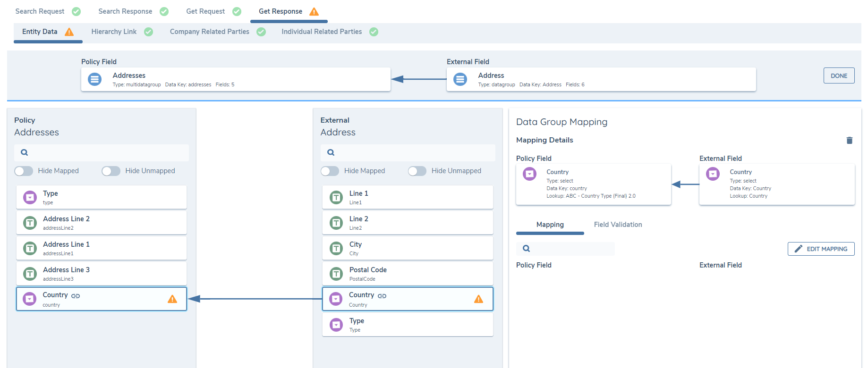Select the external Type select field
868x368 pixels.
pos(408,325)
